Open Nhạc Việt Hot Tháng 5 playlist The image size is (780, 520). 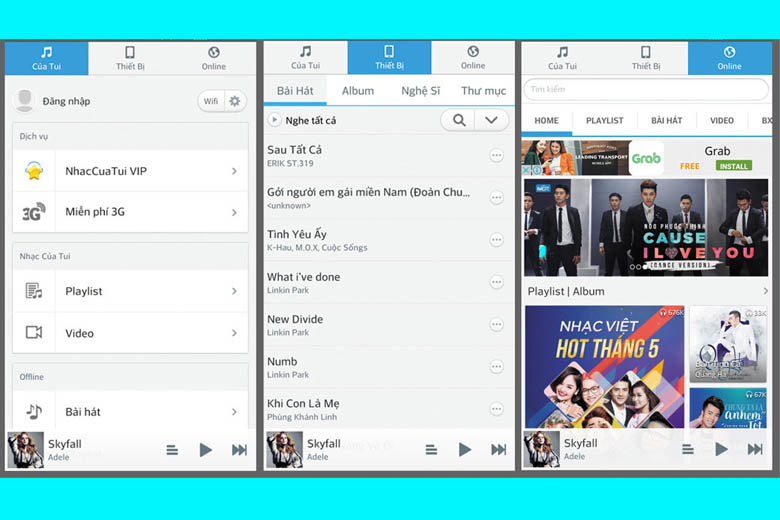604,367
